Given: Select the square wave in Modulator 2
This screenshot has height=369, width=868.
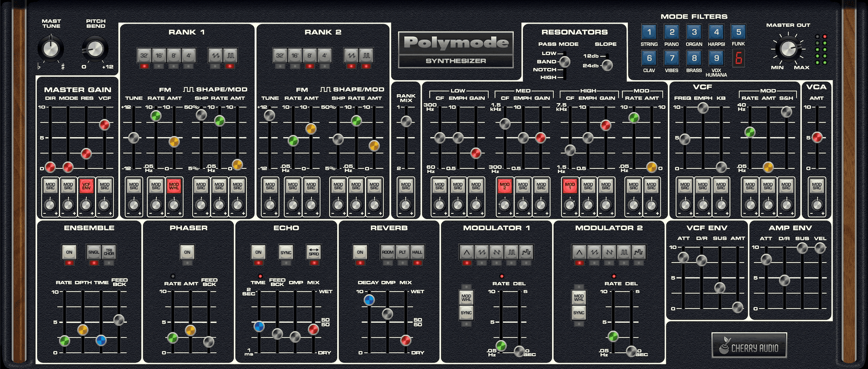Looking at the screenshot, I should click(624, 252).
